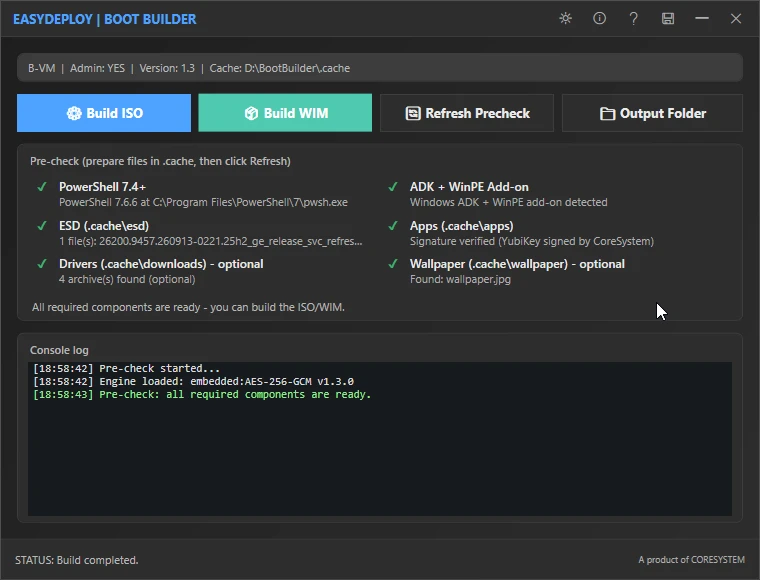Close the Boot Builder window
Screen dimensions: 760x580
(x=736, y=18)
